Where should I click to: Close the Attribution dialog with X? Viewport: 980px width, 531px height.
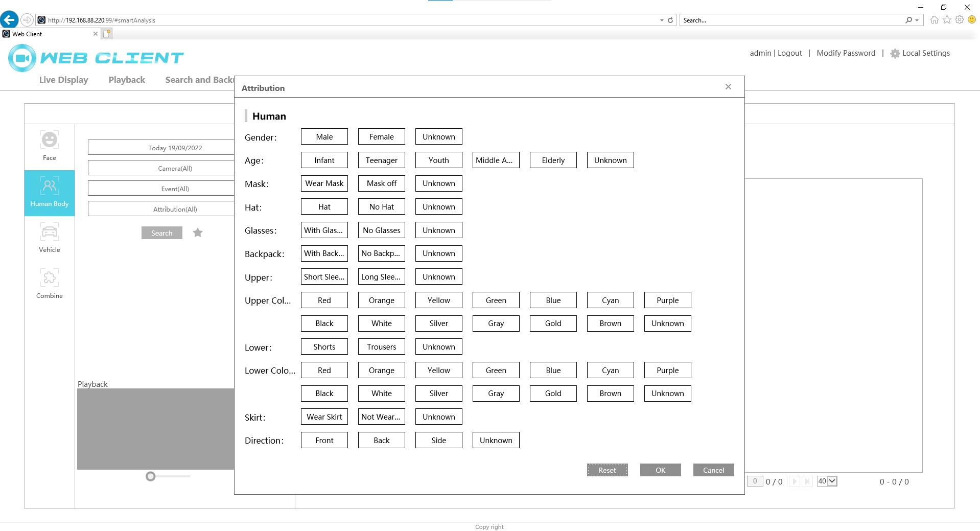[x=728, y=87]
